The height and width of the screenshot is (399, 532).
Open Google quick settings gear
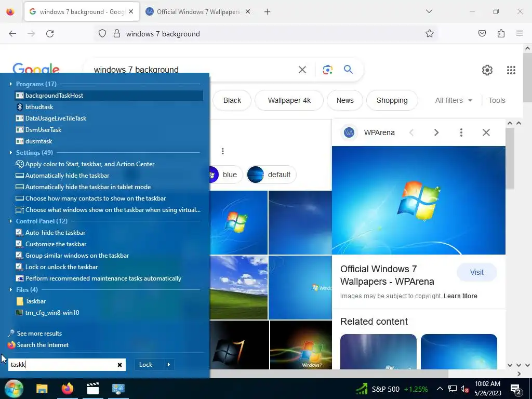tap(487, 70)
